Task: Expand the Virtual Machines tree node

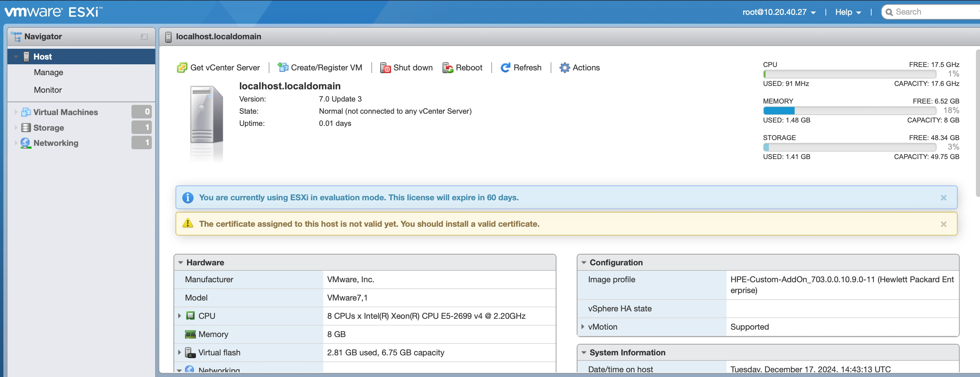Action: (x=15, y=112)
